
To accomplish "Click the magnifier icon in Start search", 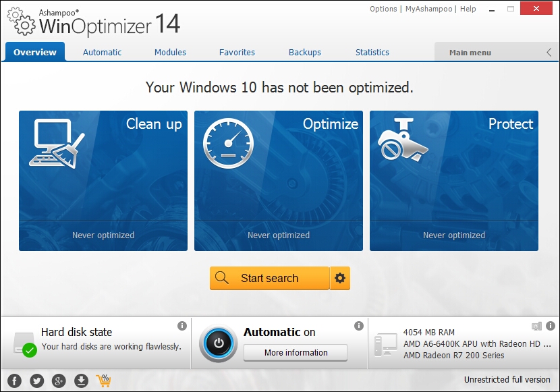I will point(222,277).
